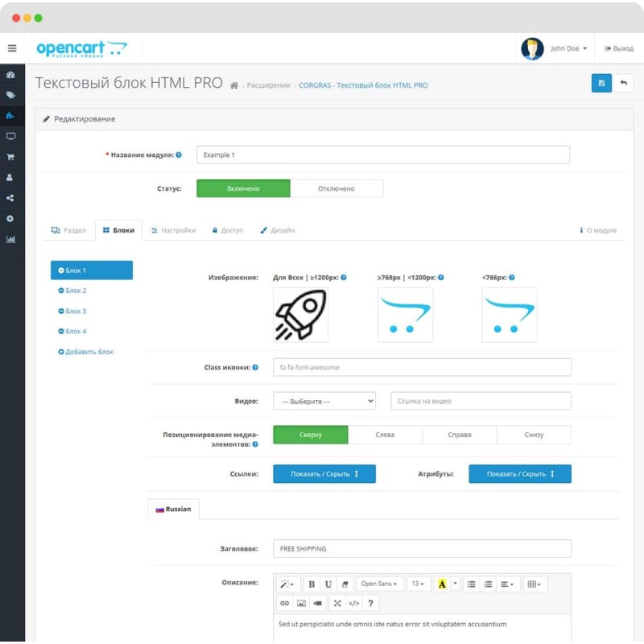Set media positioning to Снизу
644x644 pixels.
534,434
